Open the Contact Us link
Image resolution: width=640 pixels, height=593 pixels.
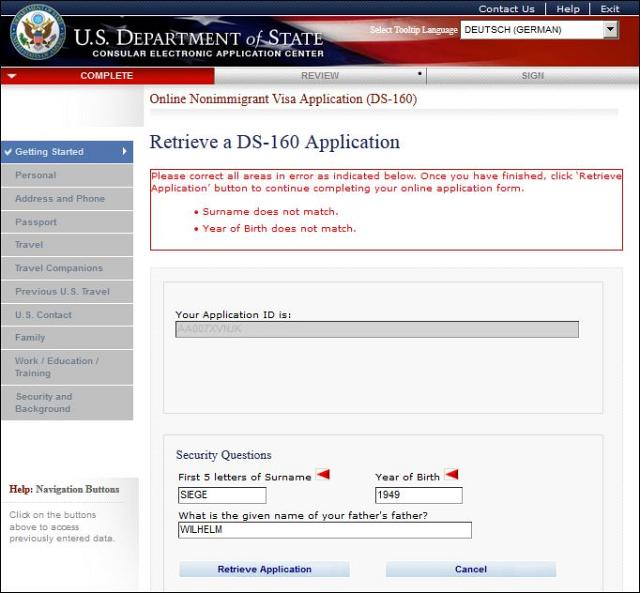(506, 9)
